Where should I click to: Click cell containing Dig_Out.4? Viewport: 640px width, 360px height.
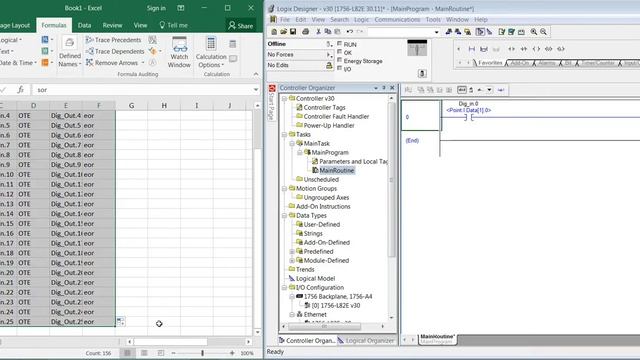[66, 116]
